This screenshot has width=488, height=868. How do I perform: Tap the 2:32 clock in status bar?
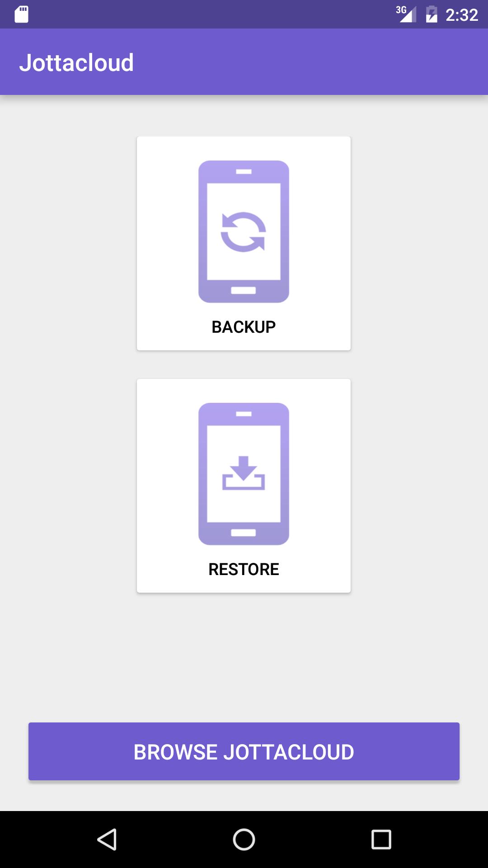coord(462,15)
